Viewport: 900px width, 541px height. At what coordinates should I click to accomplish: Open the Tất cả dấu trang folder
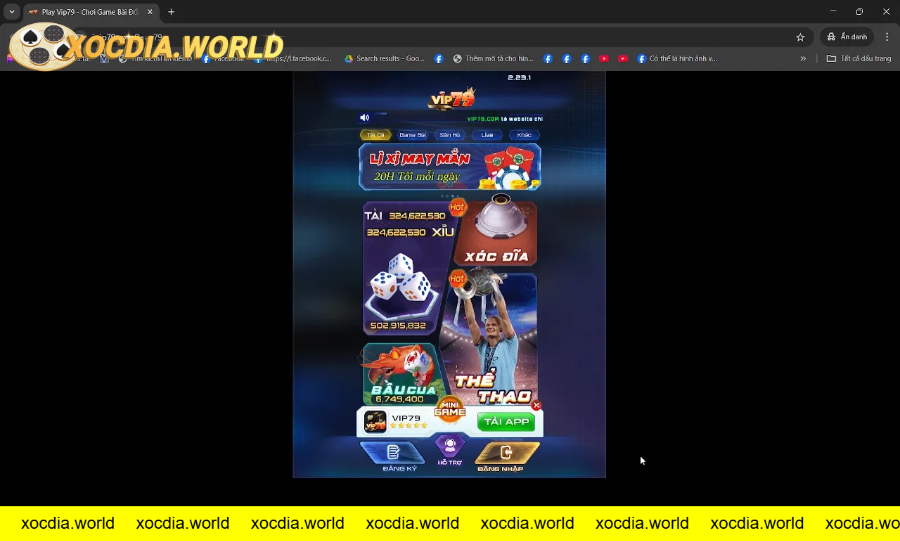point(859,59)
